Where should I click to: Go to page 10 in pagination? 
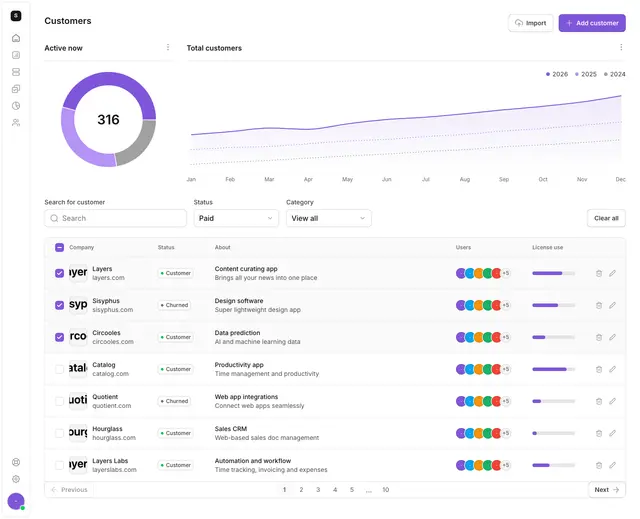coord(386,490)
